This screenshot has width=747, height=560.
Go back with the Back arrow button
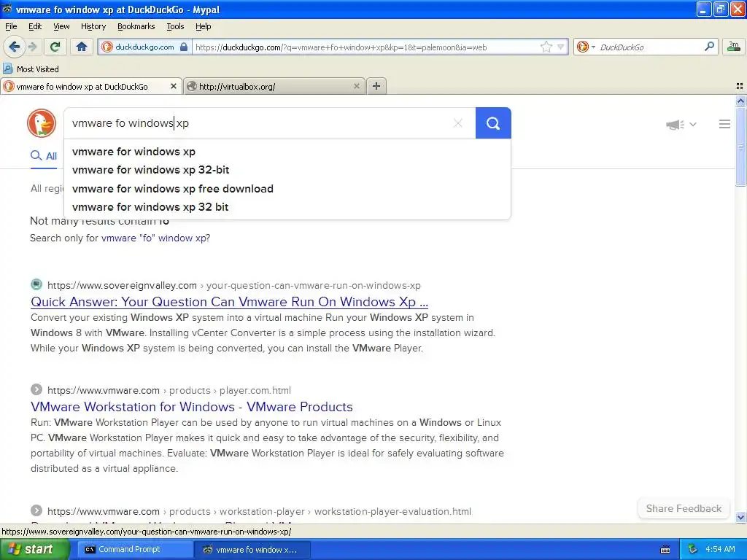click(x=15, y=47)
